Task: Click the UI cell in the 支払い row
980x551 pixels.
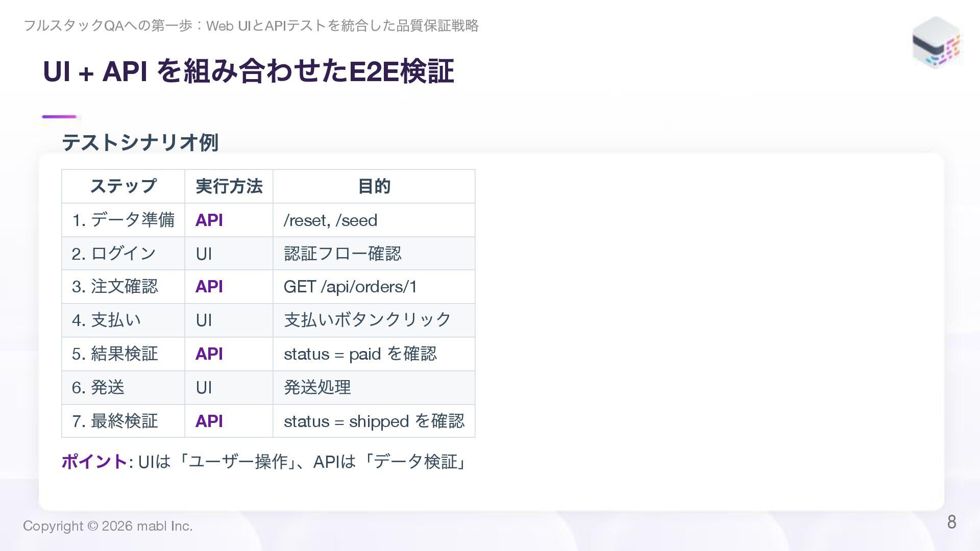Action: 204,320
